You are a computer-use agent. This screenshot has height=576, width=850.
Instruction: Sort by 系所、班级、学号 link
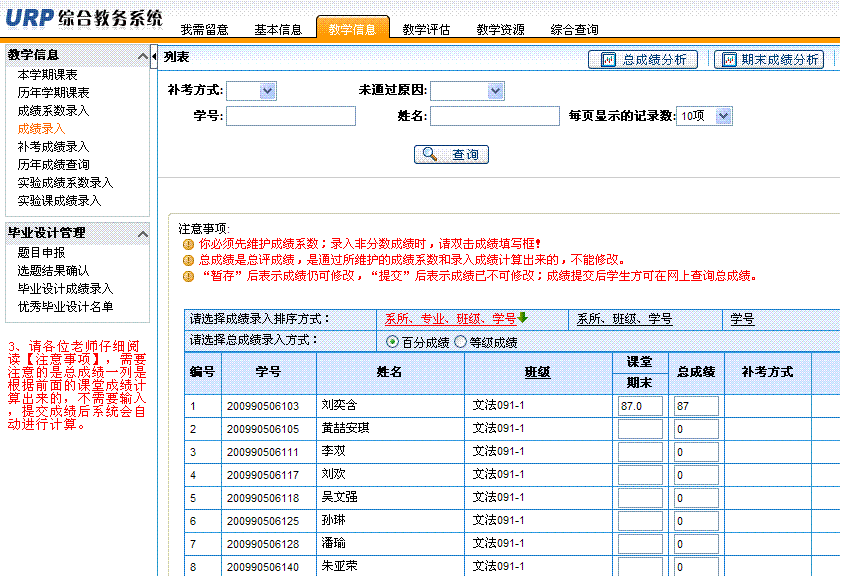(625, 320)
